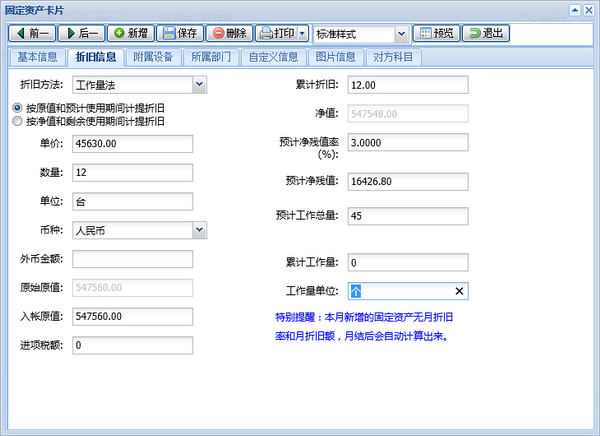Click the 数量 input field
This screenshot has height=436, width=600.
click(132, 172)
